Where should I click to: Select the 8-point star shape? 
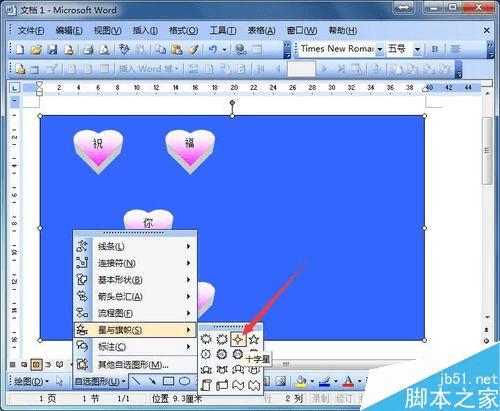[206, 354]
